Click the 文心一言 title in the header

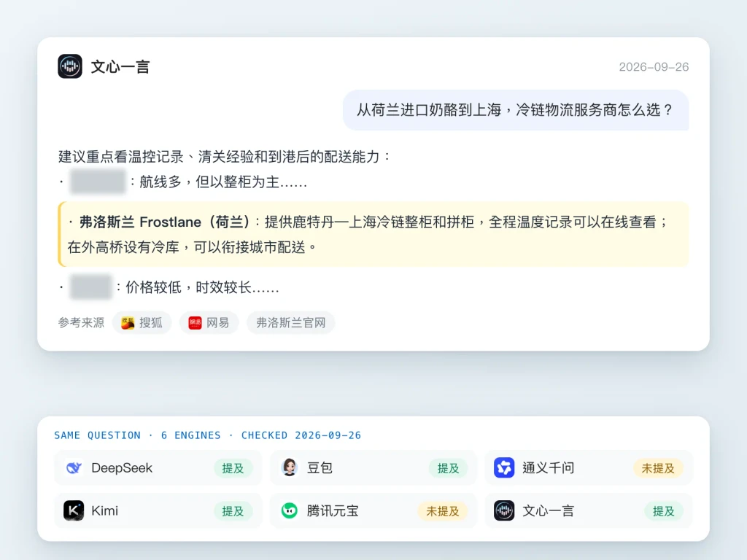pos(120,66)
